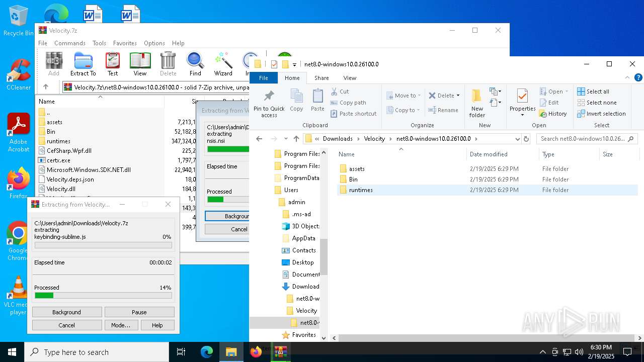Click Invert selection in Explorer ribbon
Image resolution: width=644 pixels, height=362 pixels.
point(601,114)
